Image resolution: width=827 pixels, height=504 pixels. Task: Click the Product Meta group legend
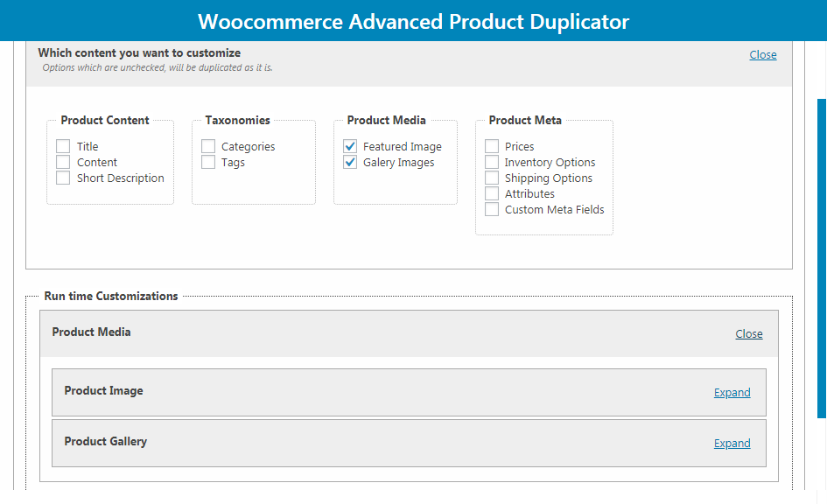(525, 120)
